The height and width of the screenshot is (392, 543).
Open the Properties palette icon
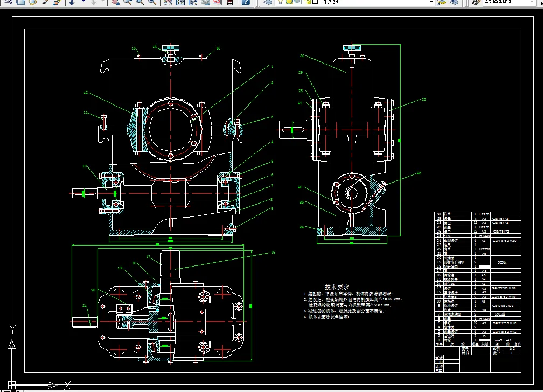(x=168, y=2)
